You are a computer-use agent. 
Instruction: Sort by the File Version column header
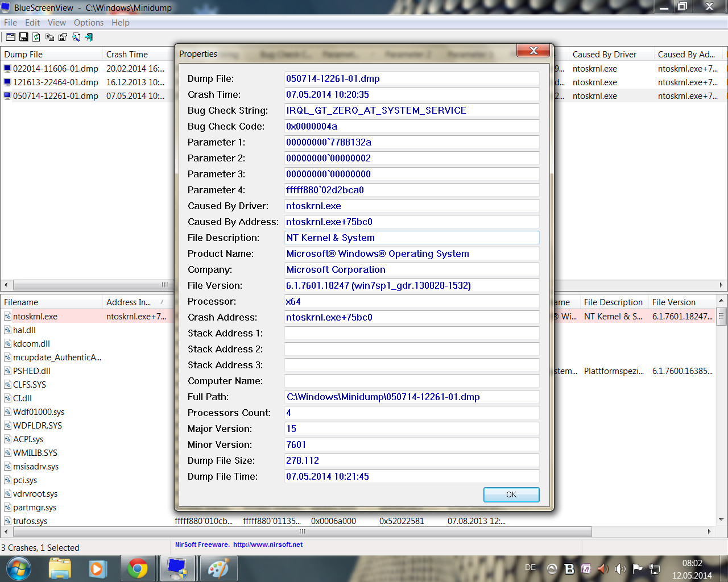point(682,302)
